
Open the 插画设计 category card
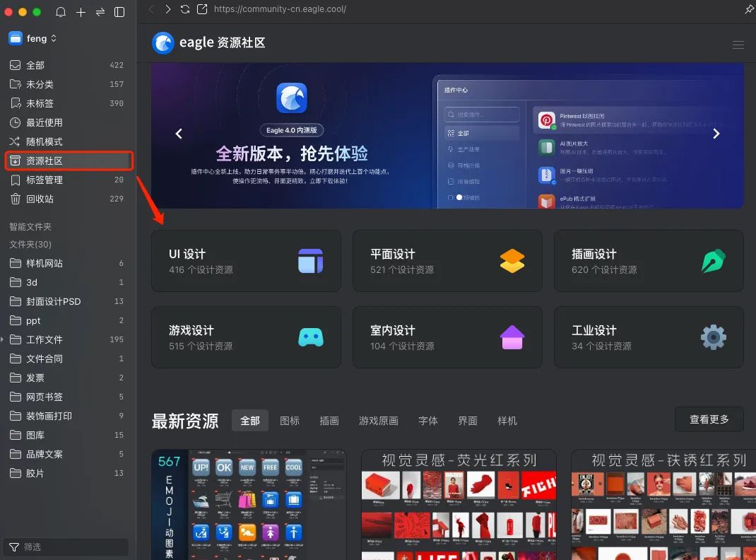[x=649, y=261]
